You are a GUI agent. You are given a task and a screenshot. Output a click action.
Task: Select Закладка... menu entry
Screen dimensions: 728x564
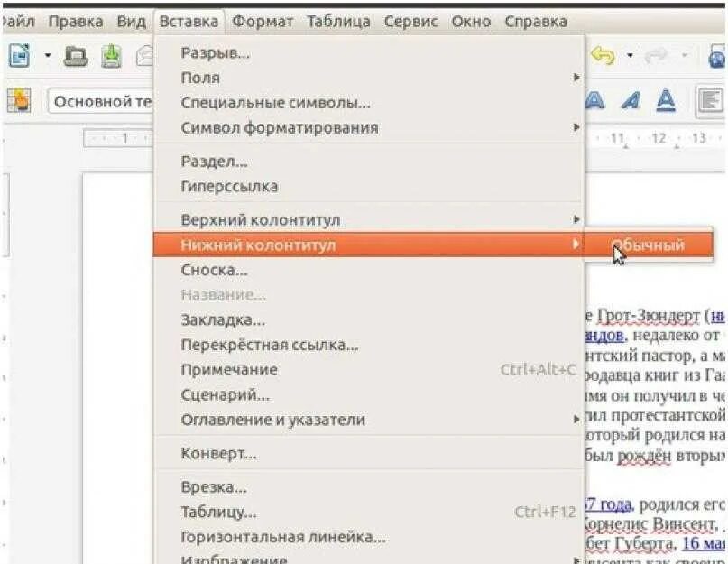(x=369, y=320)
